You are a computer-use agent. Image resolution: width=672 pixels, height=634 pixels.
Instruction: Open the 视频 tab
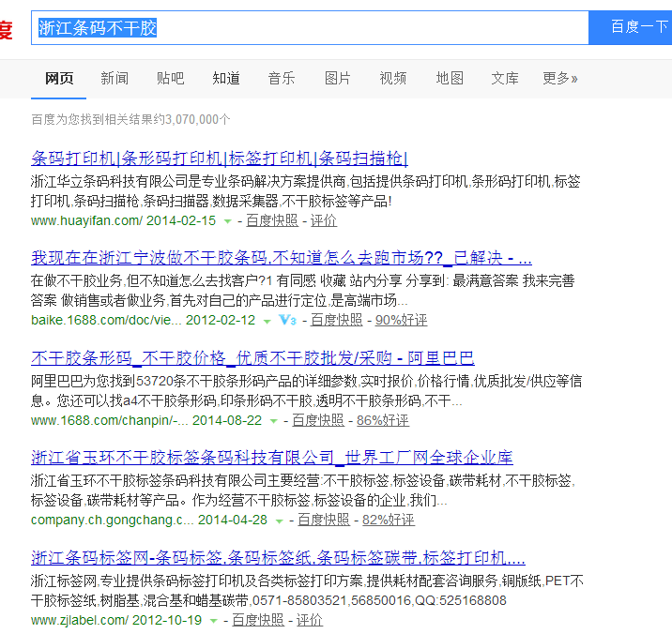point(393,79)
